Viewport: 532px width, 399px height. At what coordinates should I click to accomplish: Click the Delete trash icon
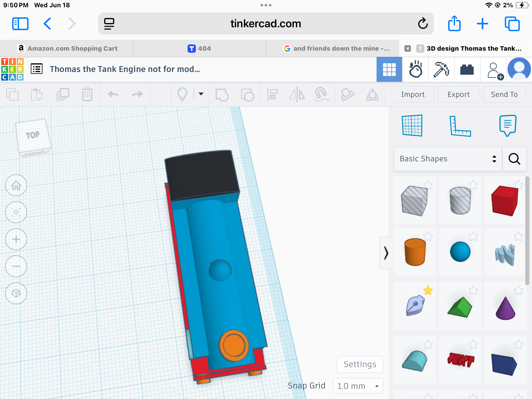click(87, 94)
